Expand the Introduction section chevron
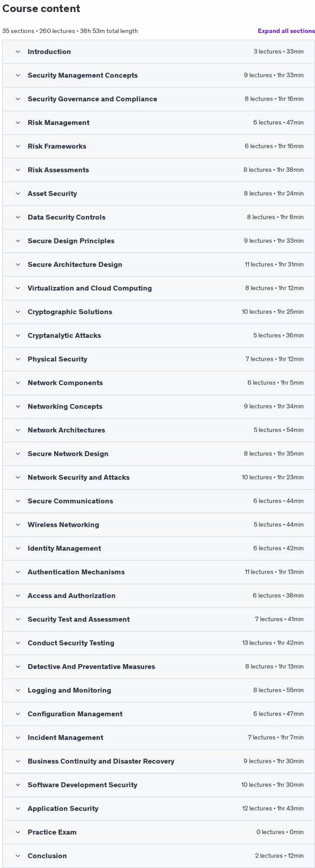 click(x=18, y=52)
